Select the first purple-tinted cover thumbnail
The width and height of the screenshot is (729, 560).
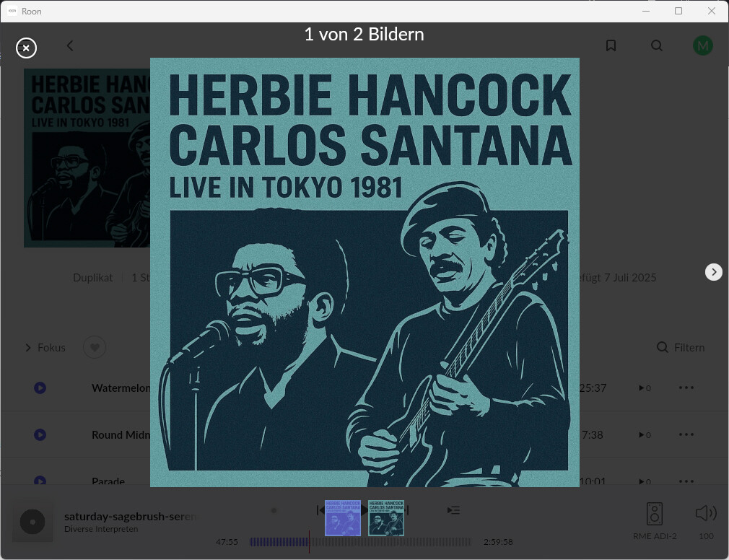[x=343, y=518]
